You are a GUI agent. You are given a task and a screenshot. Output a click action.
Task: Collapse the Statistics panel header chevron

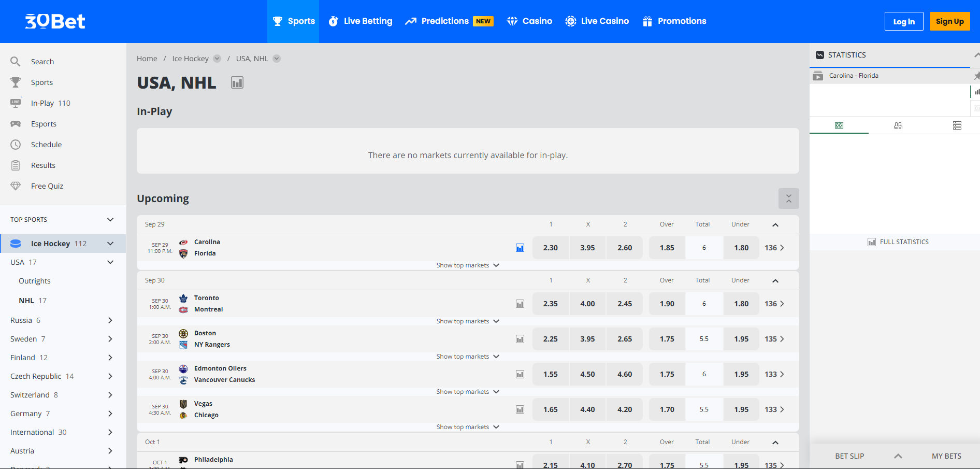click(976, 55)
